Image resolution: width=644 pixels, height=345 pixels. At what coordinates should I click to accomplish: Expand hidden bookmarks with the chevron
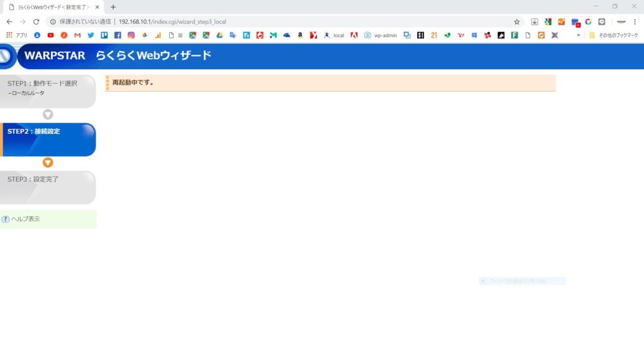pos(578,35)
